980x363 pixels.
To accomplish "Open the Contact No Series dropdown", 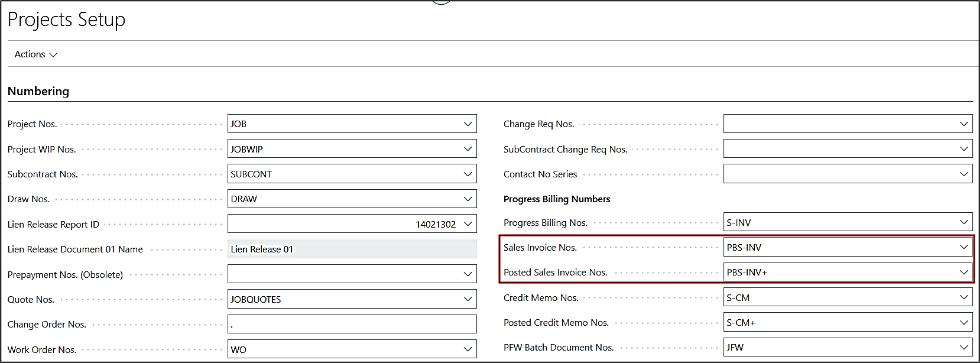I will (963, 174).
